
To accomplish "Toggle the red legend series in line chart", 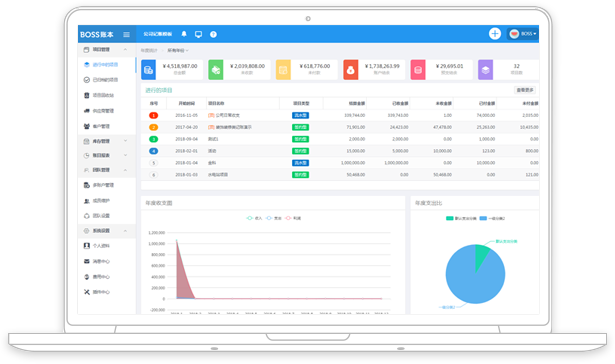I will point(293,218).
